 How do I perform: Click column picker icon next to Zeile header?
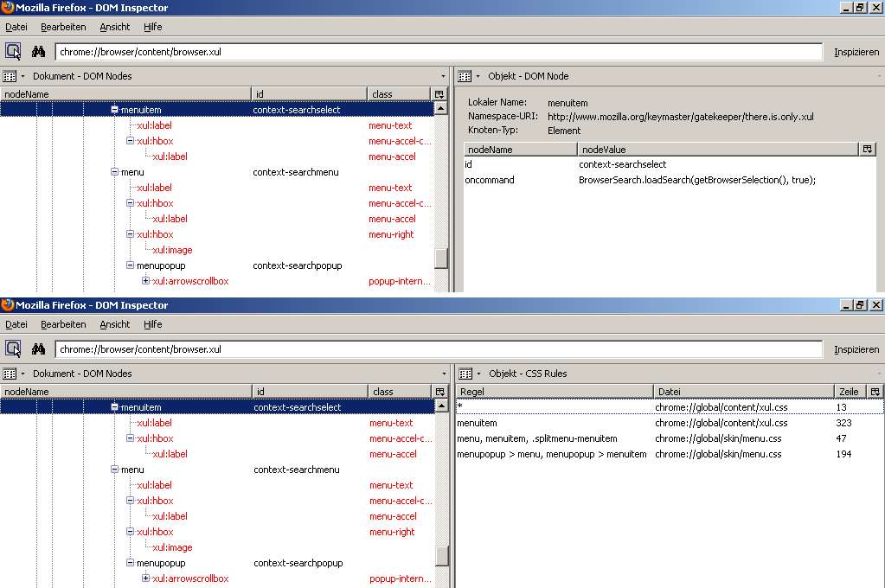point(875,391)
